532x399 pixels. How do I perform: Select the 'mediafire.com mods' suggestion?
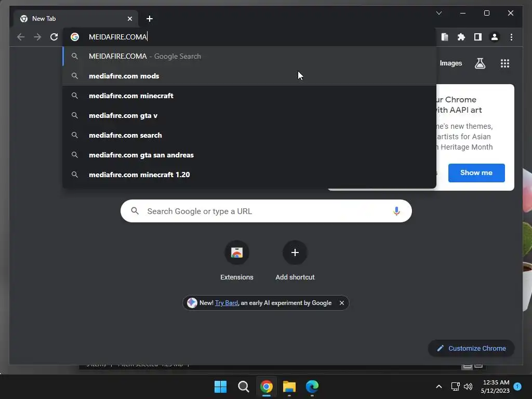click(x=249, y=76)
